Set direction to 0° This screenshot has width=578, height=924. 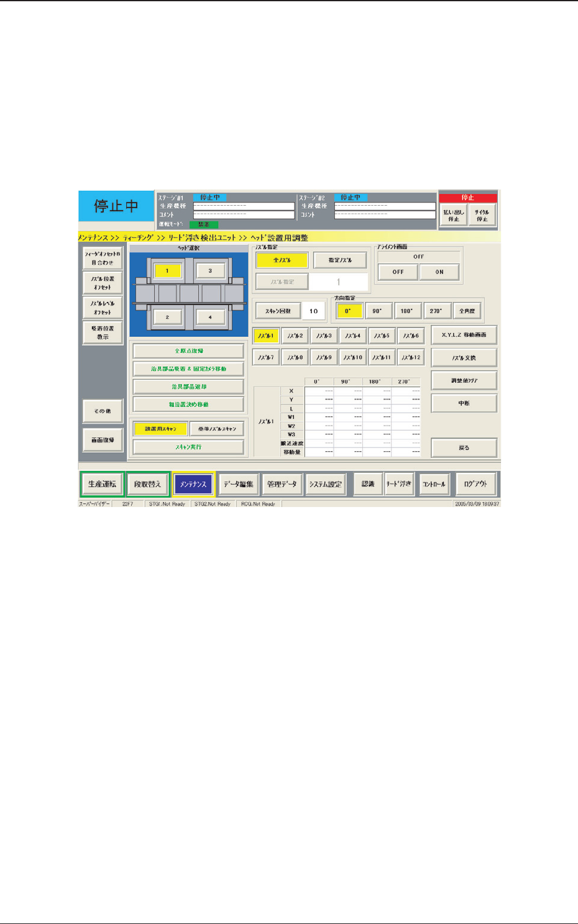pyautogui.click(x=348, y=311)
